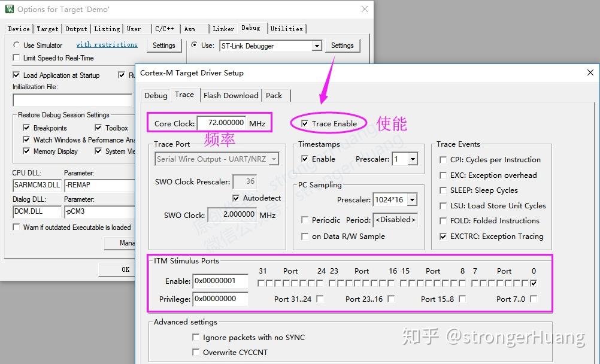The height and width of the screenshot is (364, 600).
Task: Check Ignore packets with no SYNC
Action: click(x=196, y=337)
